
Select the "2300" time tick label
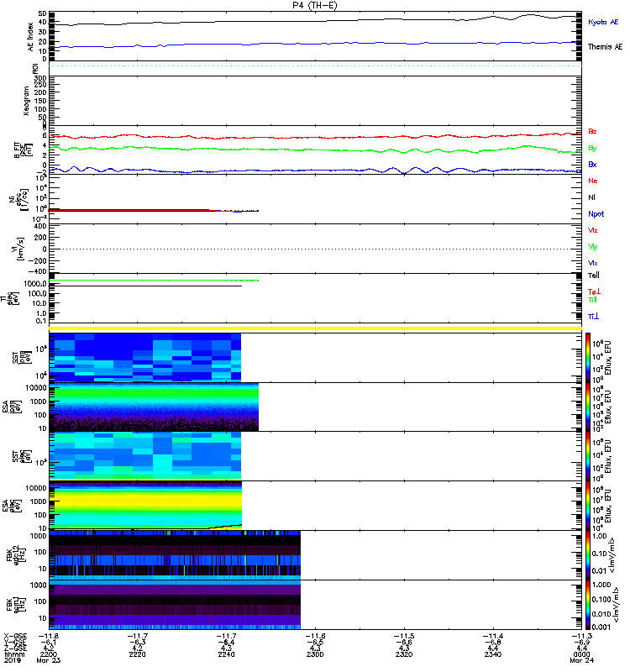[315, 654]
